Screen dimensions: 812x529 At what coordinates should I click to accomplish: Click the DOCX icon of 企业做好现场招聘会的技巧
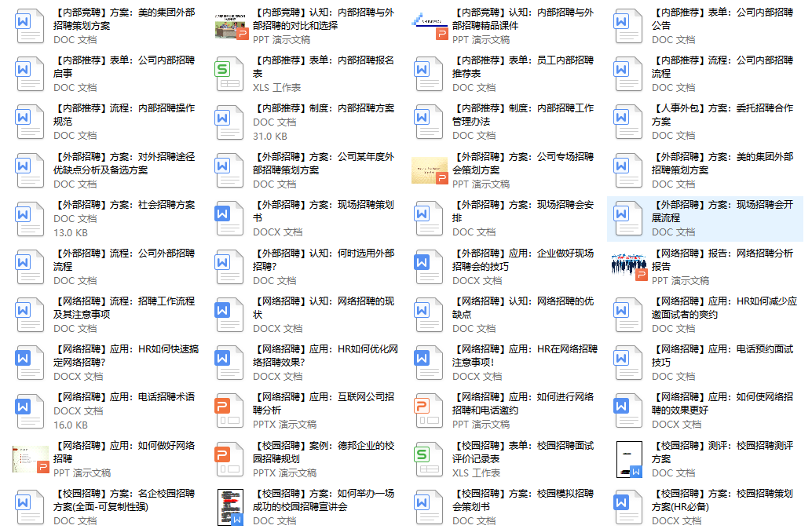click(429, 267)
